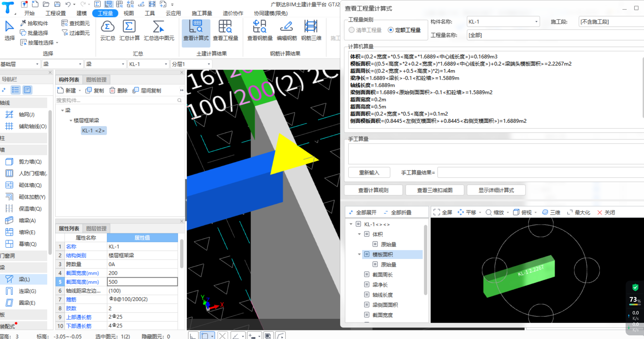Click the 查看计算规则 button
The height and width of the screenshot is (339, 644).
point(373,190)
